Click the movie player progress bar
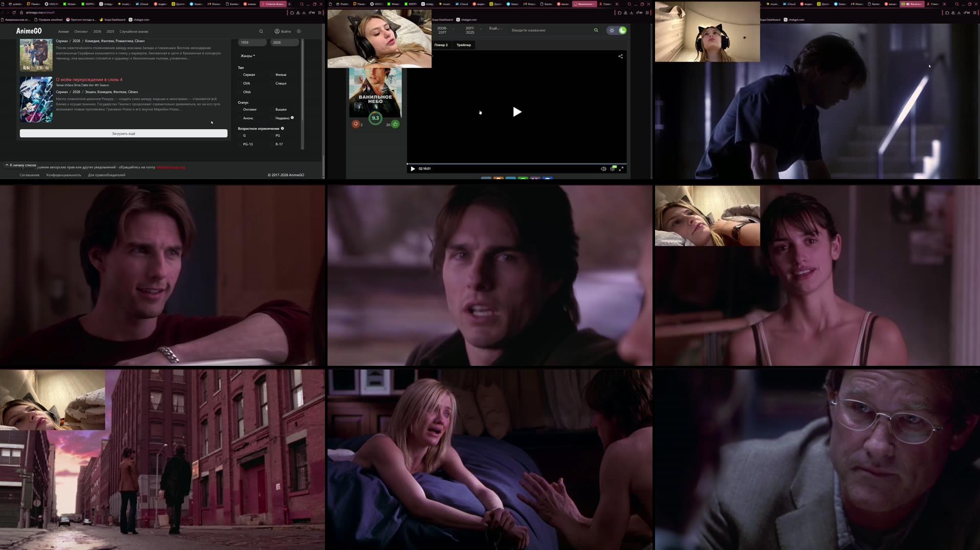Screen dimensions: 980x550 tap(516, 164)
